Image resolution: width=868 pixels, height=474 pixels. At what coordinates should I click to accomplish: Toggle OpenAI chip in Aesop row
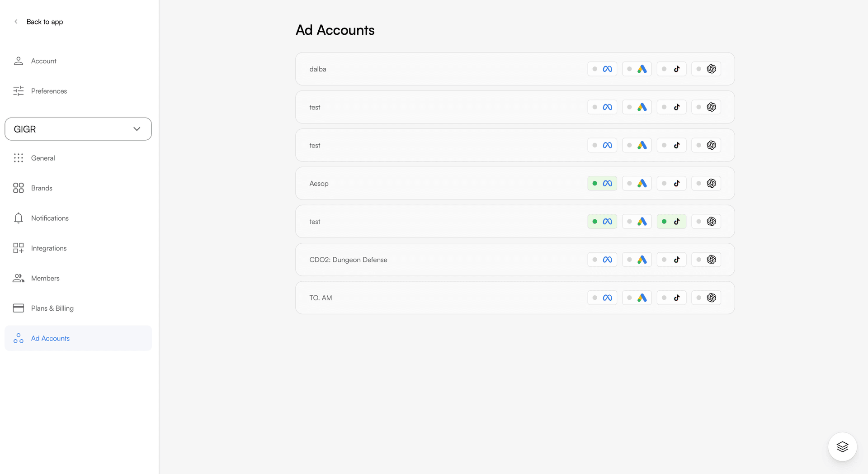[706, 184]
